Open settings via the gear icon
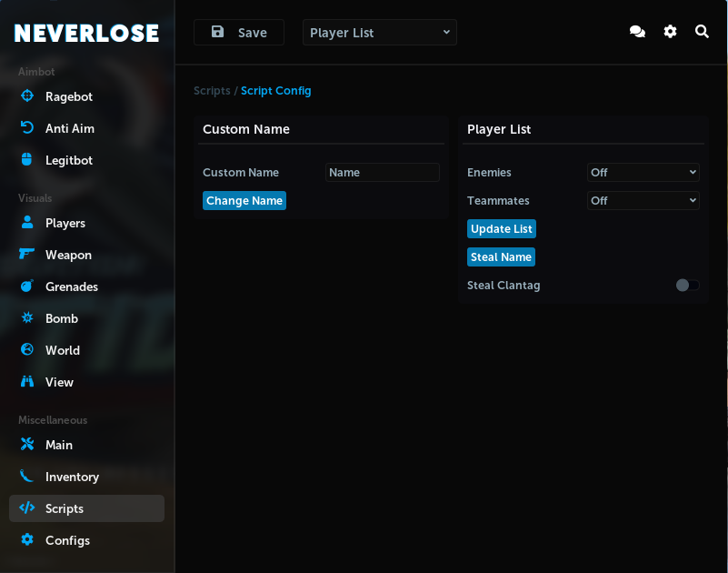This screenshot has height=573, width=728. tap(670, 32)
